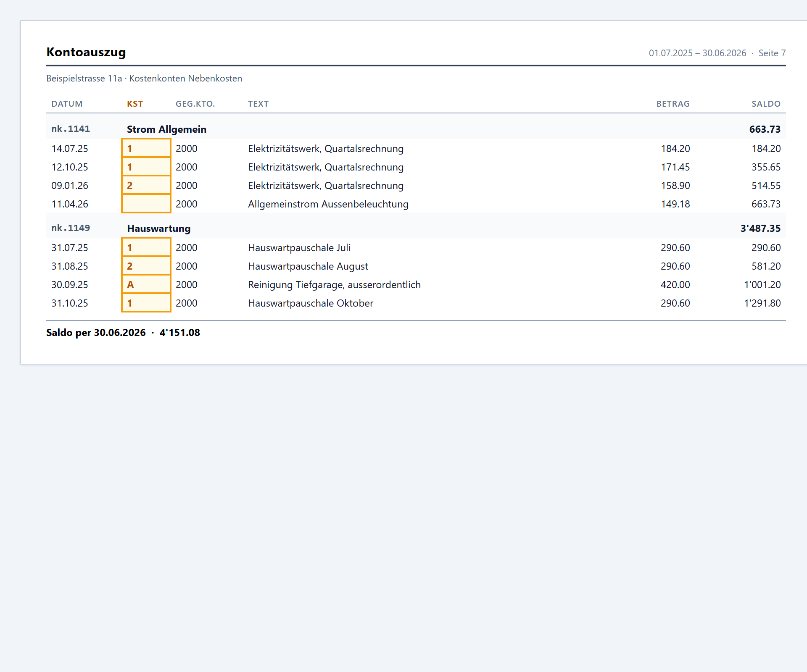Click the SALDO column header
807x672 pixels.
(766, 104)
